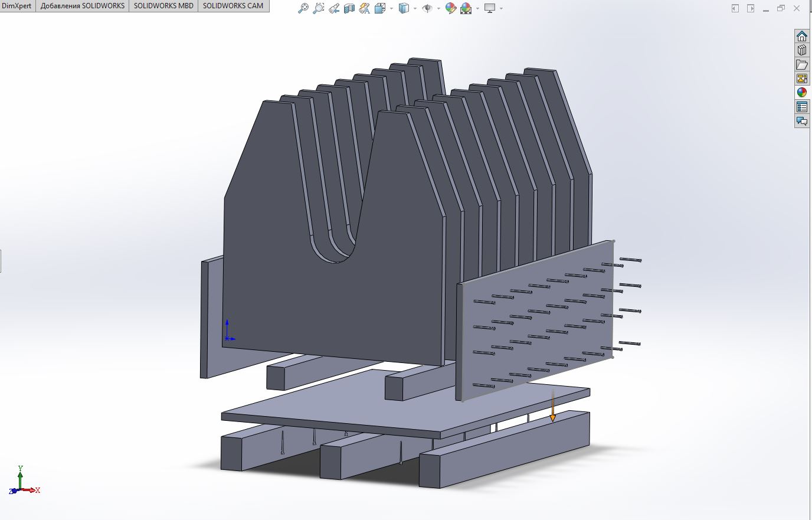Expand the View Settings monitor dropdown arrow

pyautogui.click(x=501, y=9)
